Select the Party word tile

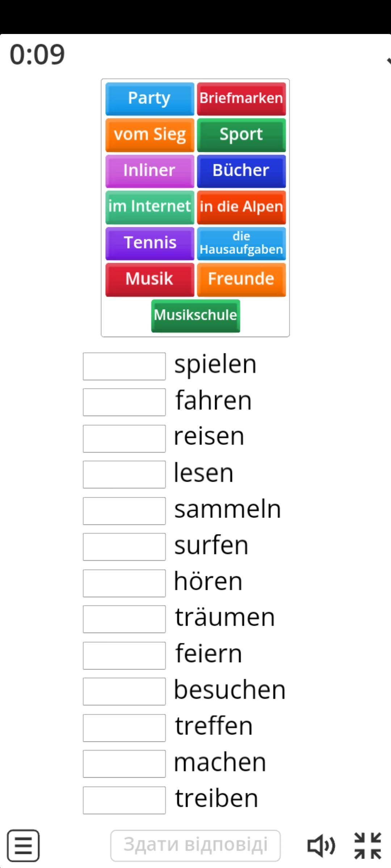coord(150,99)
